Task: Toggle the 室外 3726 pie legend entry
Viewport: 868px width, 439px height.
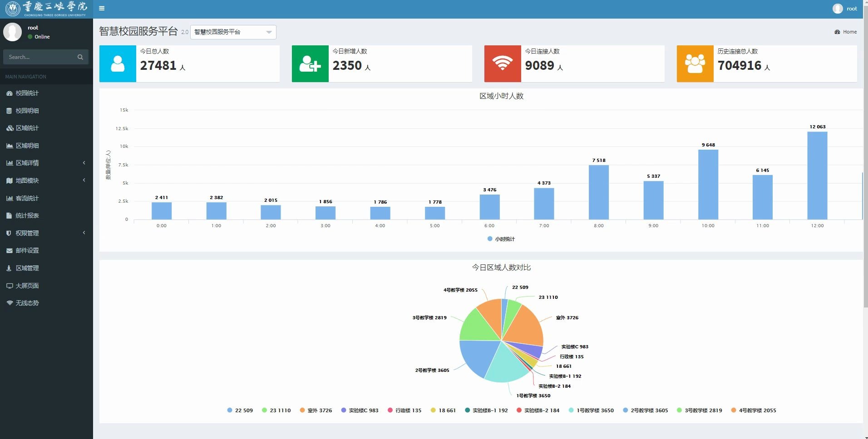Action: (316, 410)
